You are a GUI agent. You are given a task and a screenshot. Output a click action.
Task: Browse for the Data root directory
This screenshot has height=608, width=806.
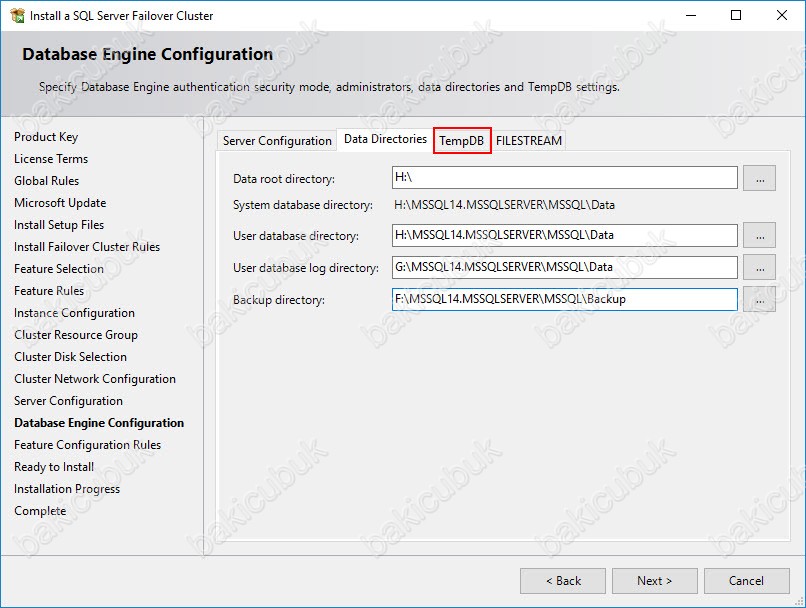(759, 178)
